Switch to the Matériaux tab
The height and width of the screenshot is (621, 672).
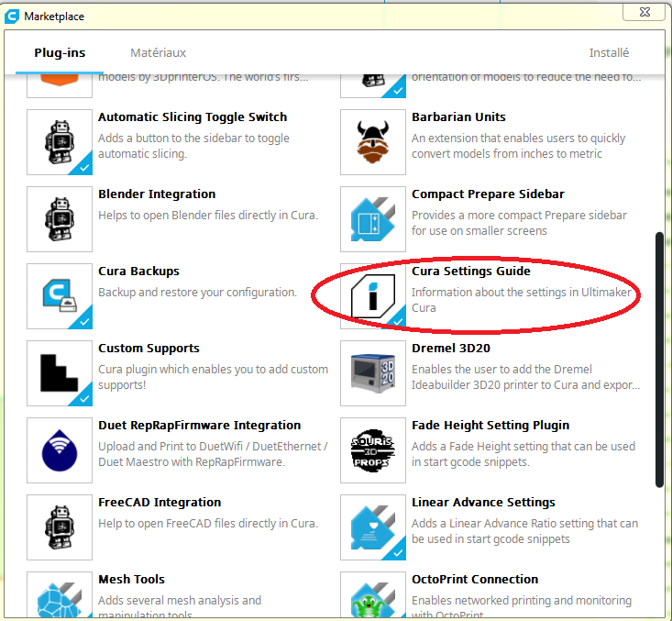pos(158,53)
